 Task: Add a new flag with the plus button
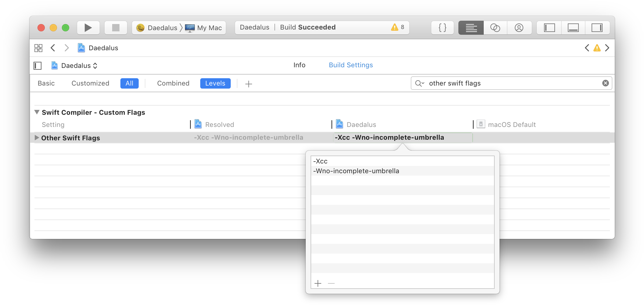[318, 283]
